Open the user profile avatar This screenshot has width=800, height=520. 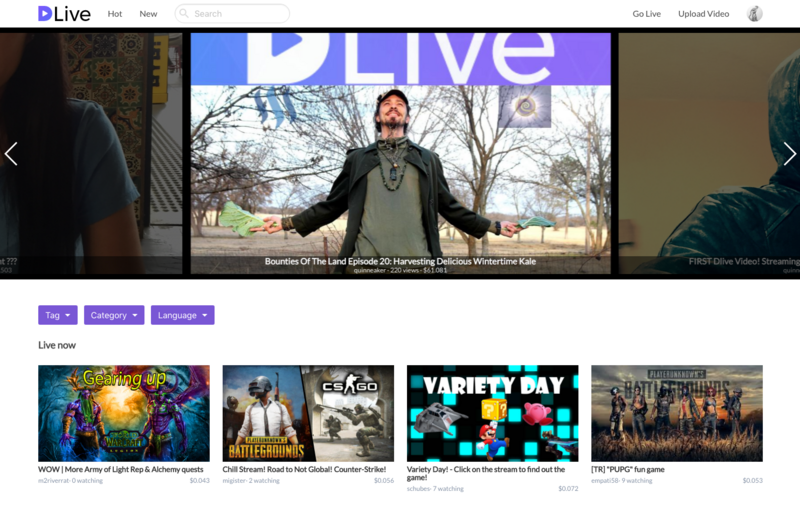click(755, 14)
